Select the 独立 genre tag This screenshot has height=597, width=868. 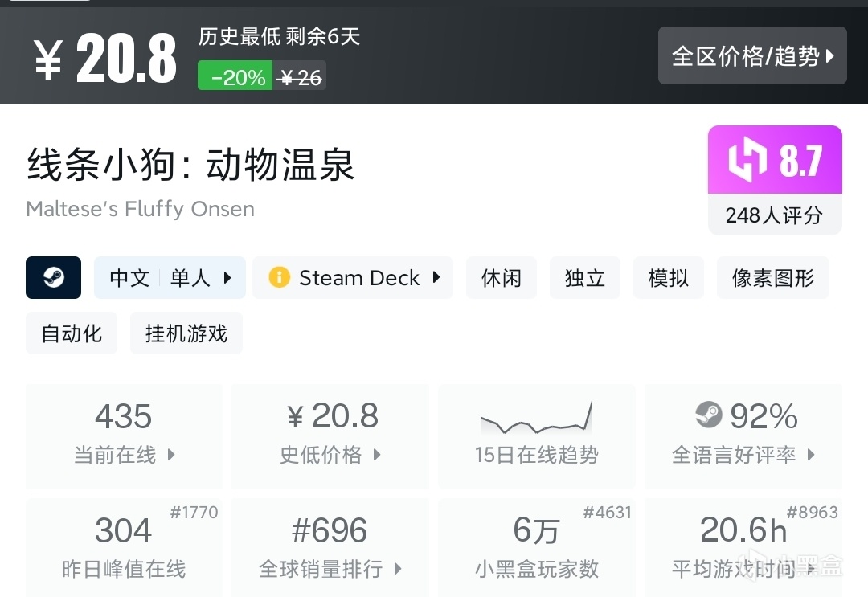[x=585, y=278]
